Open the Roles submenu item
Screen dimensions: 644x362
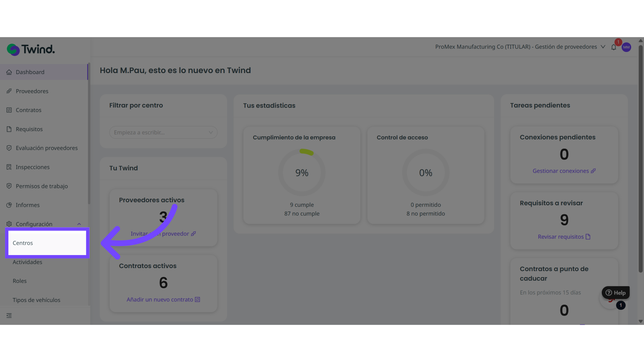point(19,281)
